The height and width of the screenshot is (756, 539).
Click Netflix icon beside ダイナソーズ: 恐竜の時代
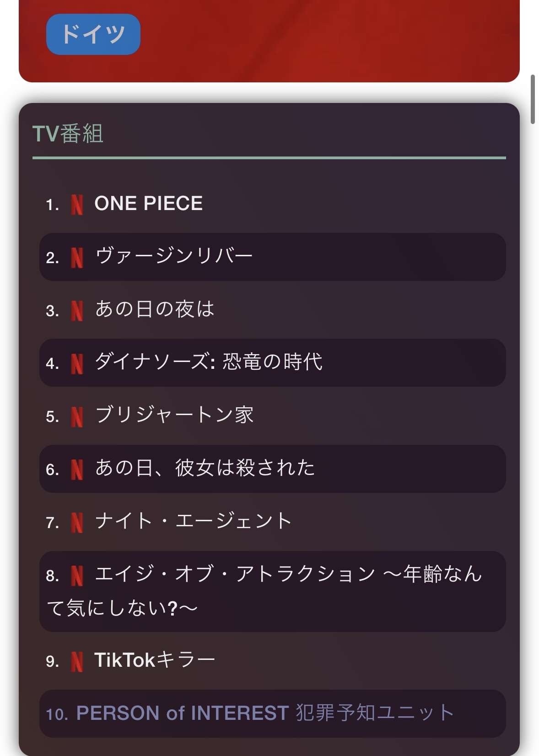pos(77,363)
